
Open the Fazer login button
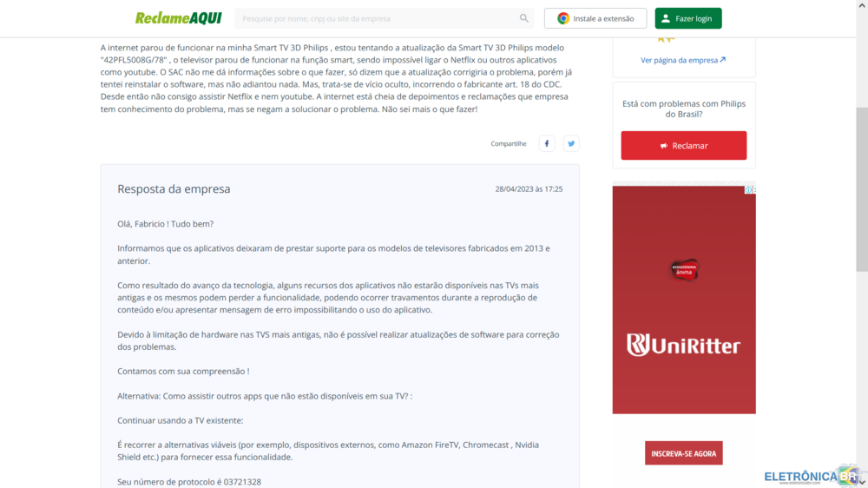click(688, 18)
